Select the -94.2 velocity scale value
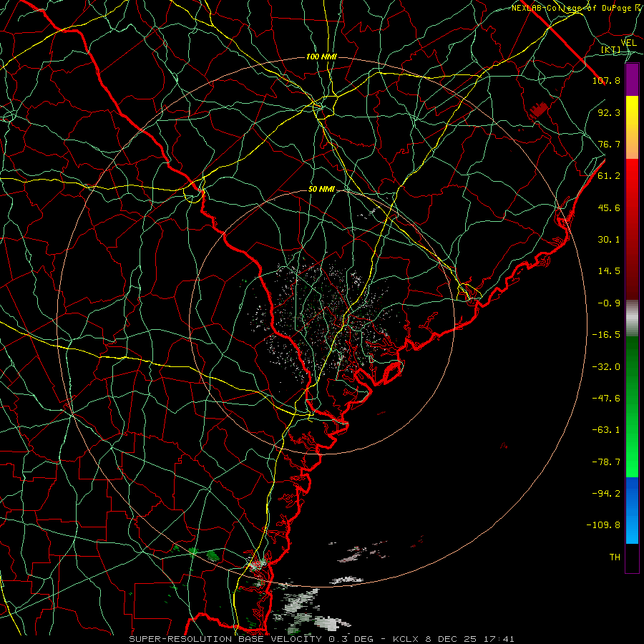 606,494
